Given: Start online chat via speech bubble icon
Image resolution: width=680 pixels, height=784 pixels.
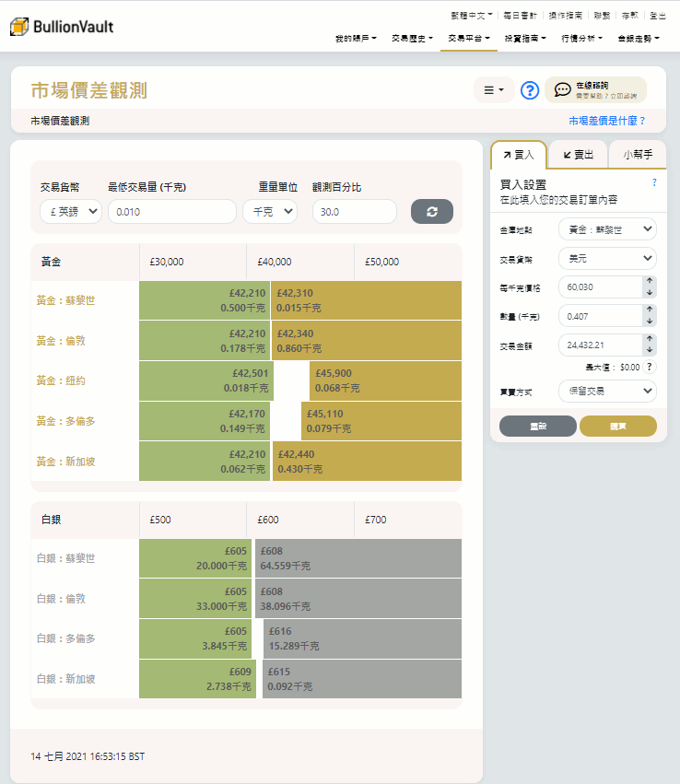Looking at the screenshot, I should (x=562, y=89).
